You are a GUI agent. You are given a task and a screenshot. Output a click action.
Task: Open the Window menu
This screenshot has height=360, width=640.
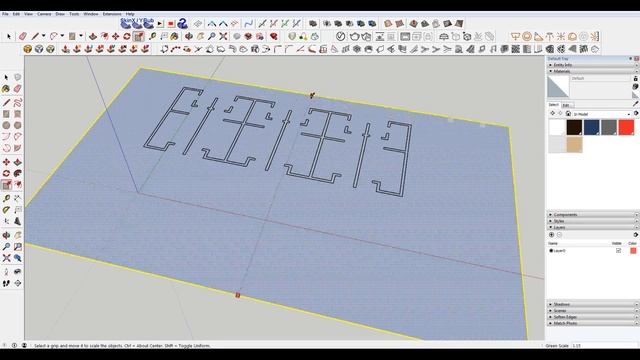coord(91,14)
